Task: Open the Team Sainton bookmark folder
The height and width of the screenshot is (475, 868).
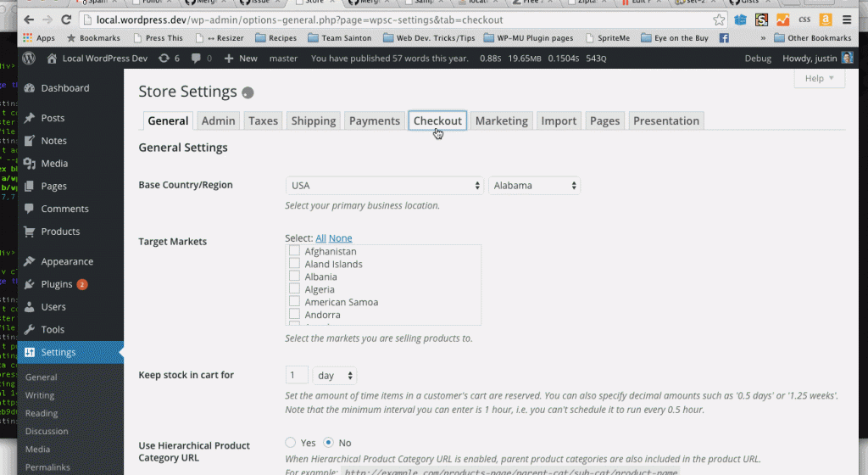Action: tap(339, 37)
